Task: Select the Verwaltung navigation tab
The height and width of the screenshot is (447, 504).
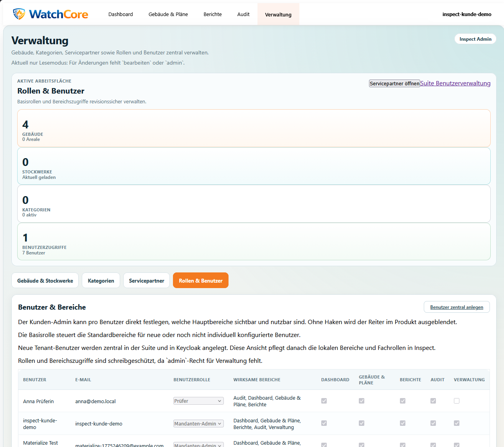Action: pos(278,14)
